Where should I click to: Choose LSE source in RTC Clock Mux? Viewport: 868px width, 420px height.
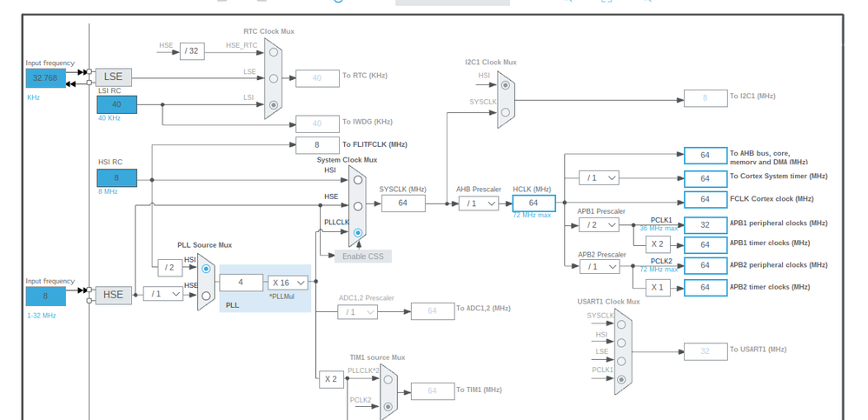tap(274, 78)
